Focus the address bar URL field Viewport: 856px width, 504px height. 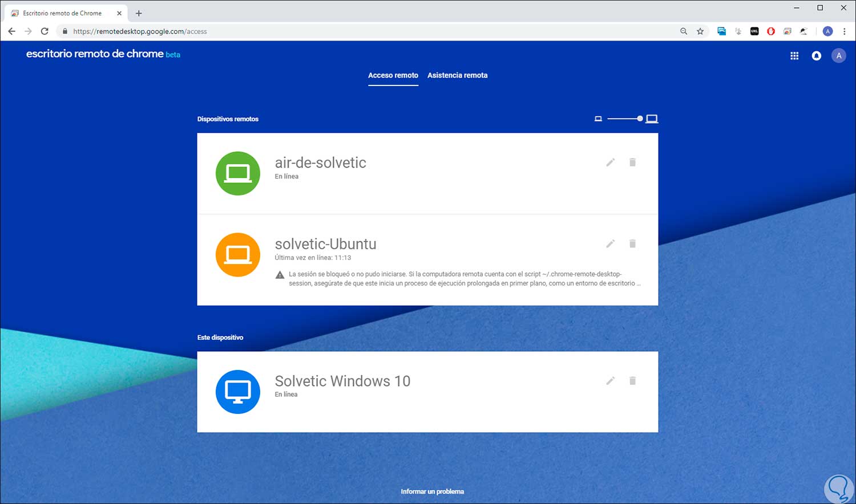(371, 31)
